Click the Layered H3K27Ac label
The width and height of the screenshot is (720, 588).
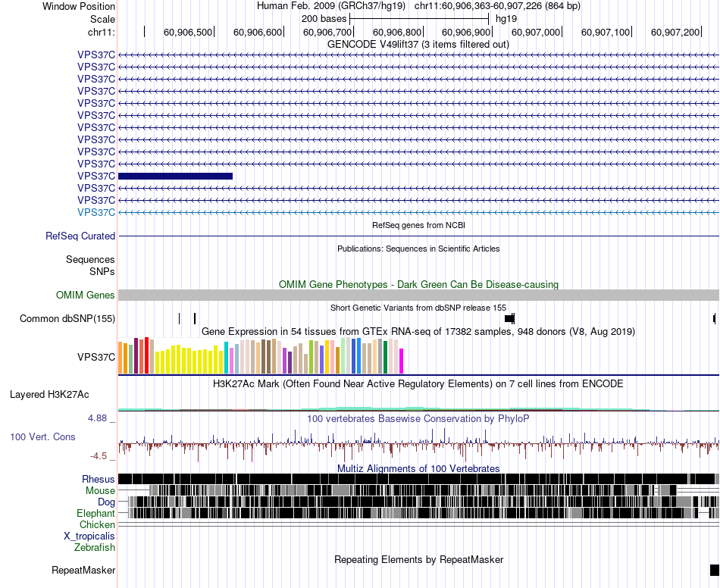[x=49, y=395]
